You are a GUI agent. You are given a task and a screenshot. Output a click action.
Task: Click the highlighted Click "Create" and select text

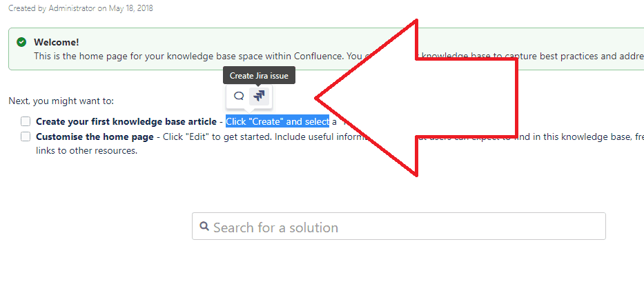(277, 121)
